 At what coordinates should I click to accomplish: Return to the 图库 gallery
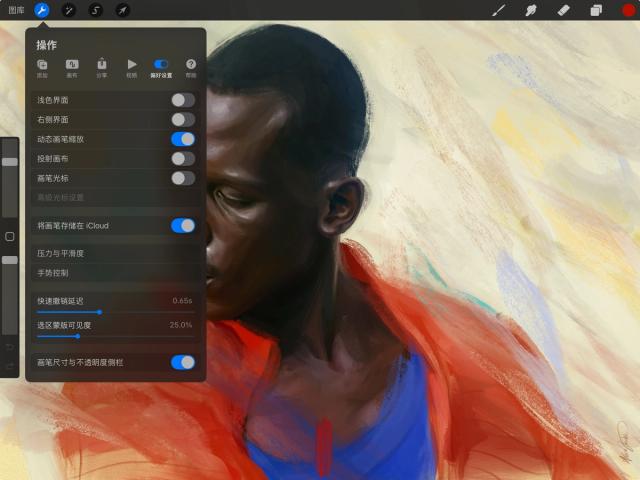point(16,10)
